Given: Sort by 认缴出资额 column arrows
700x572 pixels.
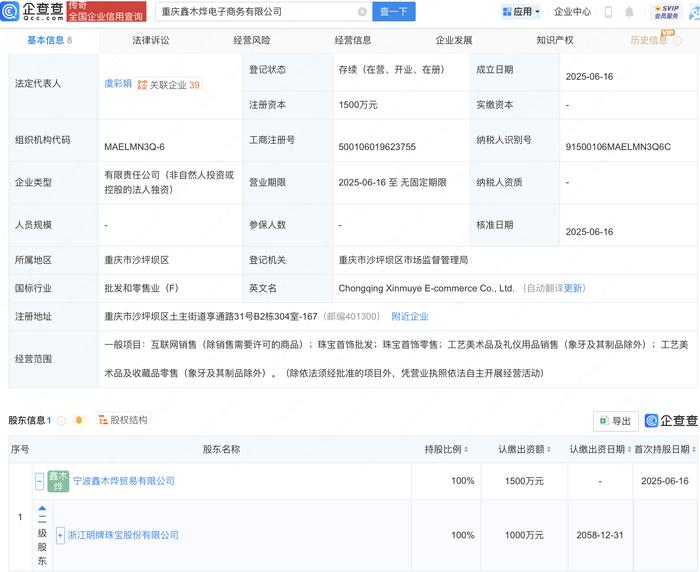Looking at the screenshot, I should click(x=549, y=449).
